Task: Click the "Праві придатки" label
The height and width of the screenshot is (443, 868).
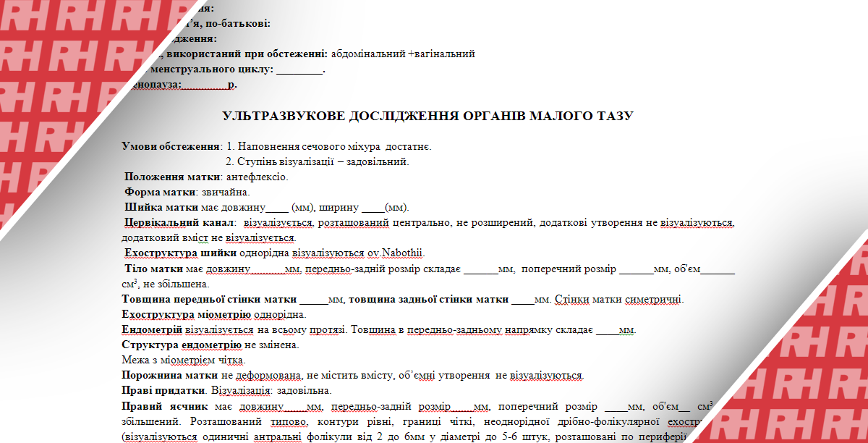Action: point(163,391)
